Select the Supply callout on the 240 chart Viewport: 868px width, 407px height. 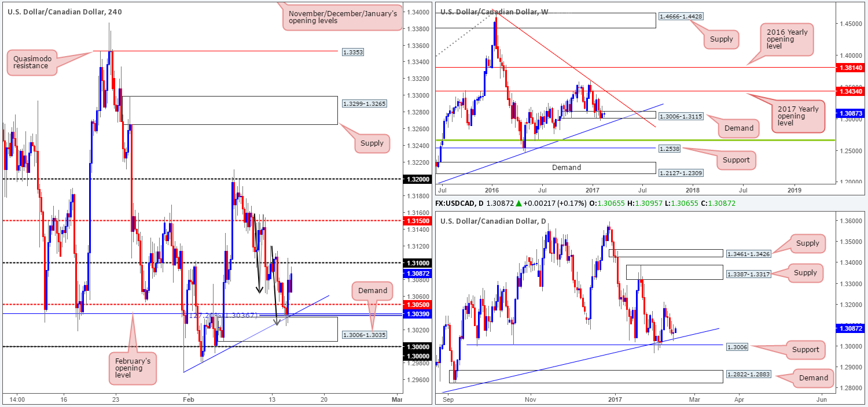coord(372,143)
